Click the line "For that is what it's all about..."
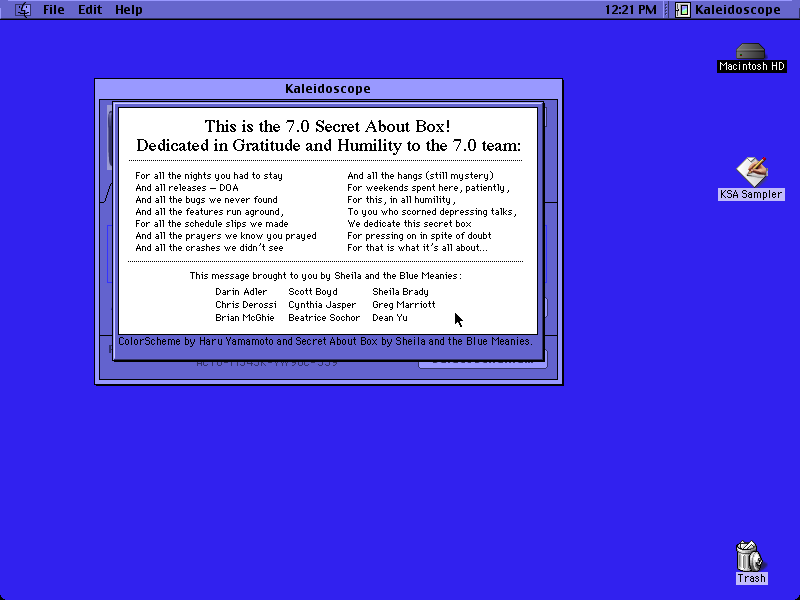 point(417,248)
